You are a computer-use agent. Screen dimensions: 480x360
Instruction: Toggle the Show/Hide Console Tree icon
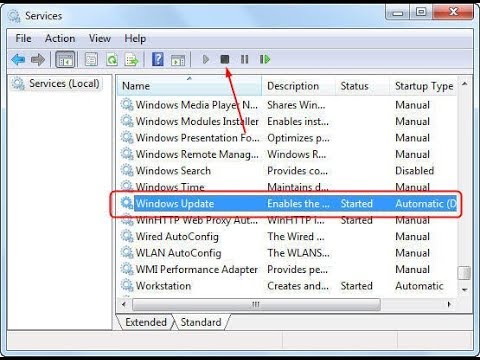(x=65, y=60)
